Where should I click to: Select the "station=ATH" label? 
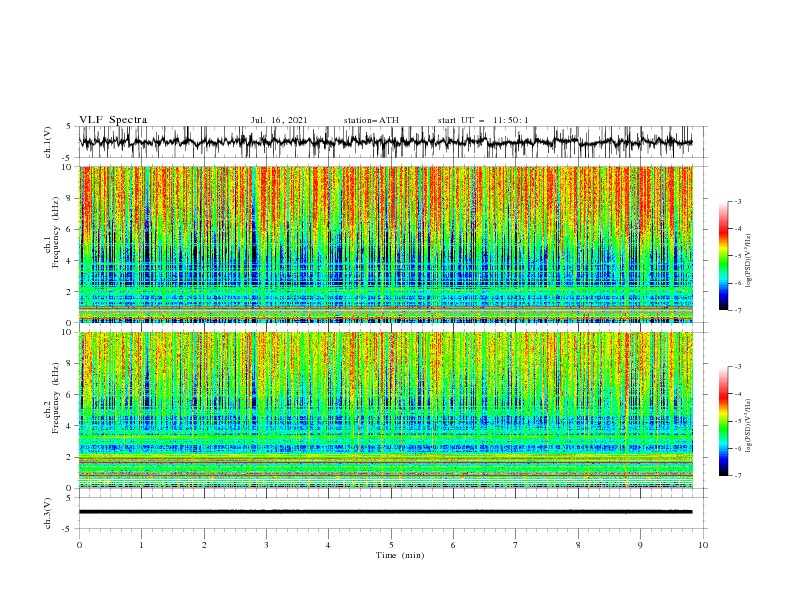coord(371,120)
